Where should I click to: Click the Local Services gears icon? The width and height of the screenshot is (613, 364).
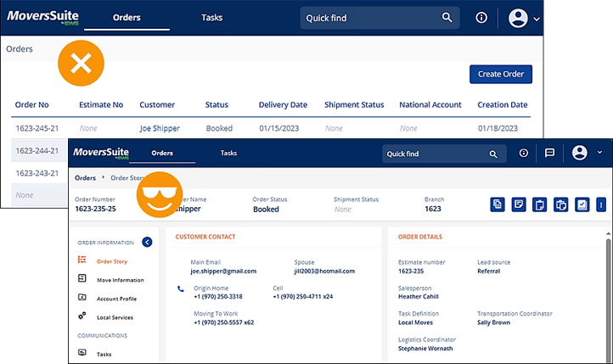point(82,316)
